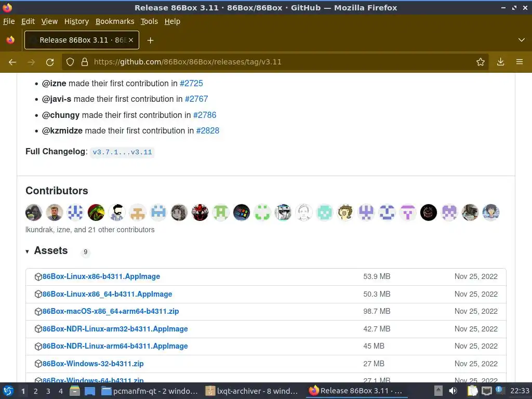Click package icon beside 86Box-Linux-x86_64-b4311.AppImage
This screenshot has width=532, height=399.
pyautogui.click(x=38, y=294)
